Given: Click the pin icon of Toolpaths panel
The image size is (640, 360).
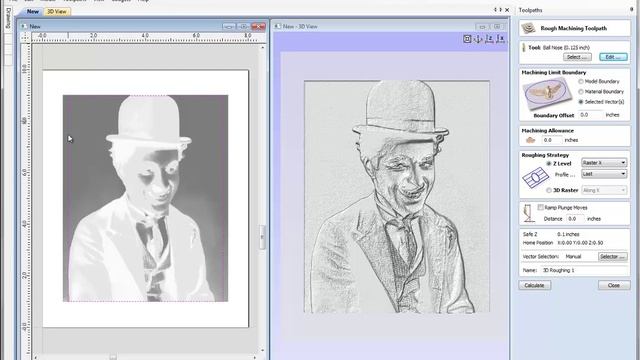Looking at the screenshot, I should 631,10.
